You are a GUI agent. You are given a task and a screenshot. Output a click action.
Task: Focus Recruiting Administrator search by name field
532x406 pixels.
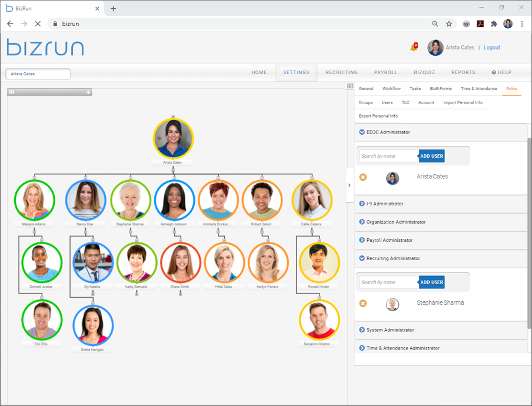coord(388,282)
